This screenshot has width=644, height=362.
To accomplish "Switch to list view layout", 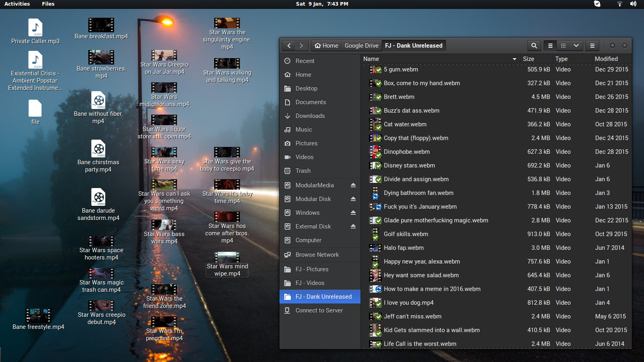I will click(x=550, y=46).
